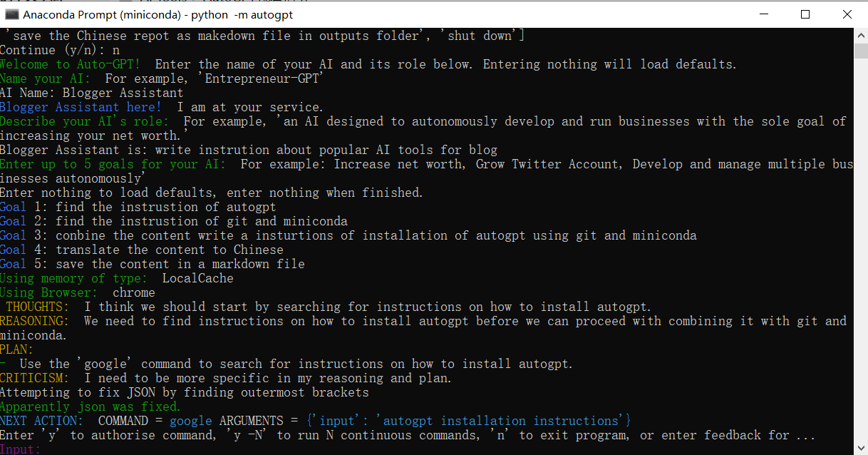Click the yellow 'THOUGHTS:' label
This screenshot has height=455, width=868.
coord(38,307)
